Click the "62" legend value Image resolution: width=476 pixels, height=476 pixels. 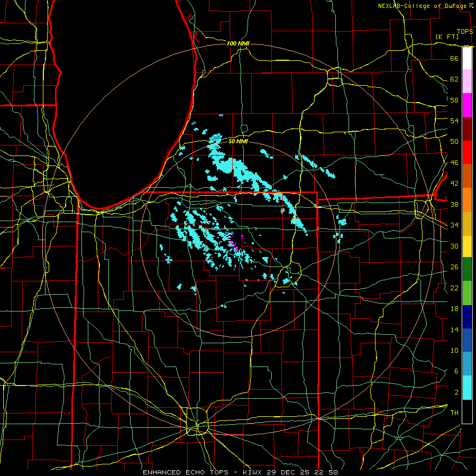coord(454,79)
